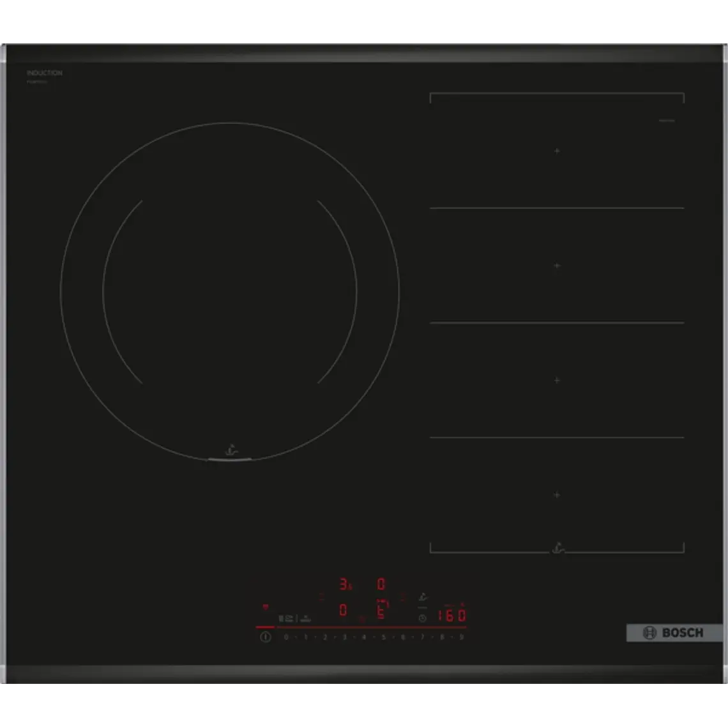Viewport: 728px width, 728px height.
Task: Tap the INDUCTION label text
Action: [x=45, y=73]
